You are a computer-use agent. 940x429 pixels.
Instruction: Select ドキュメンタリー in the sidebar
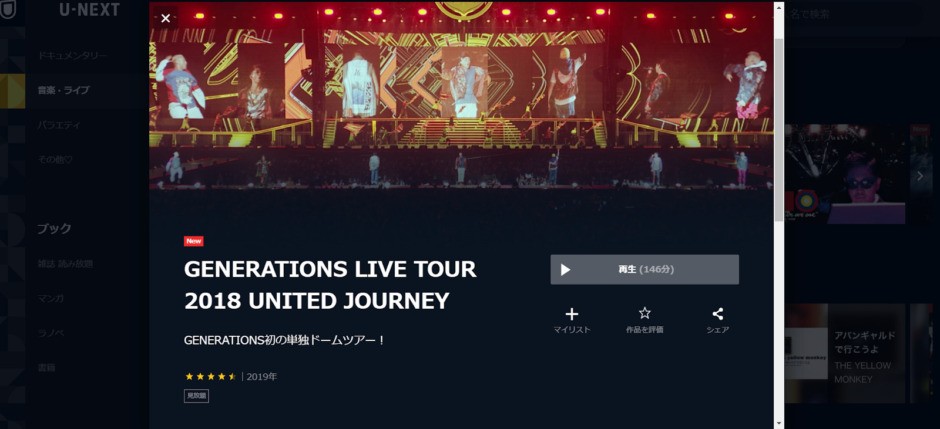(x=73, y=56)
